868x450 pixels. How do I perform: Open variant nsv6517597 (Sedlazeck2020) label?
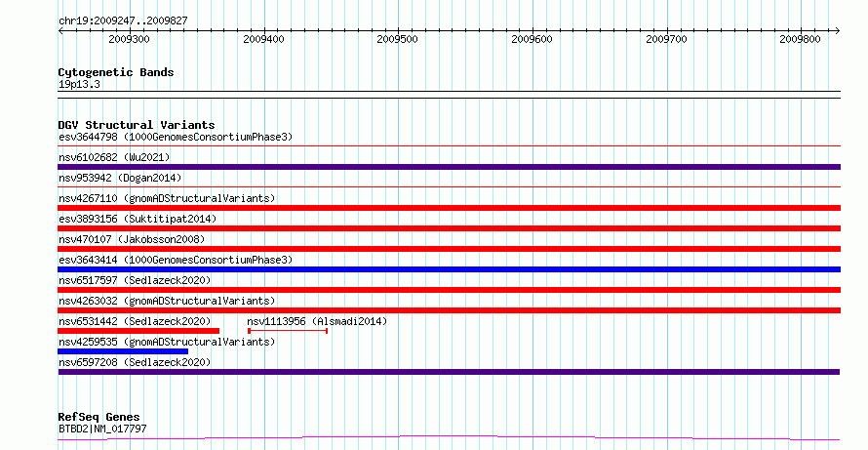click(x=135, y=280)
